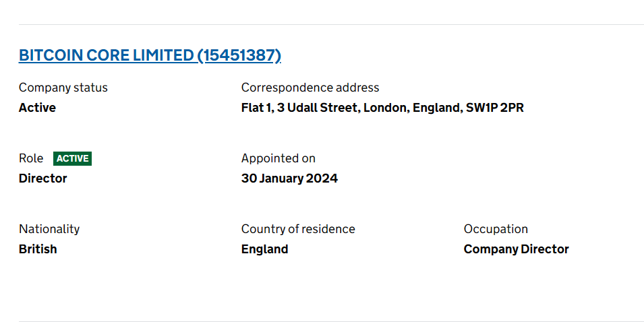Select the 'Company Director' occupation value
The image size is (644, 322).
(516, 249)
